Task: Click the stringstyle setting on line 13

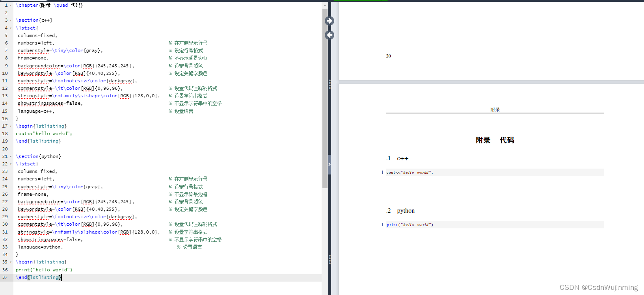Action: [x=89, y=96]
